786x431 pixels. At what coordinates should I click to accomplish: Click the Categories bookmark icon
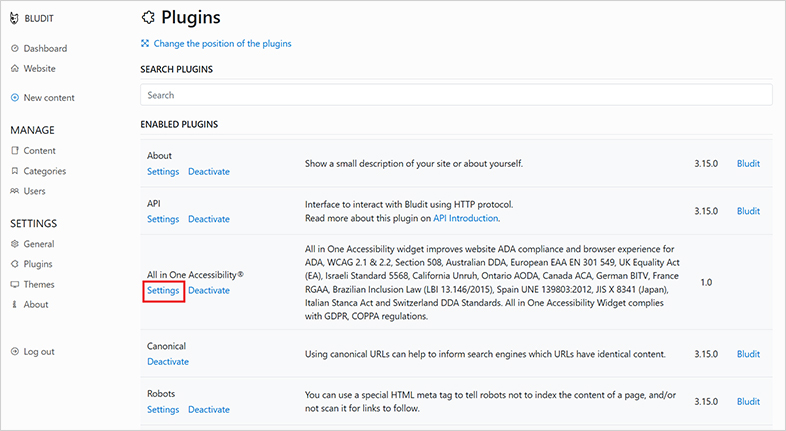pos(14,171)
